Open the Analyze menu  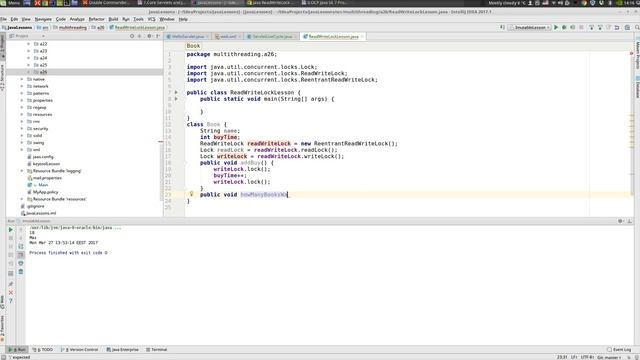point(77,19)
